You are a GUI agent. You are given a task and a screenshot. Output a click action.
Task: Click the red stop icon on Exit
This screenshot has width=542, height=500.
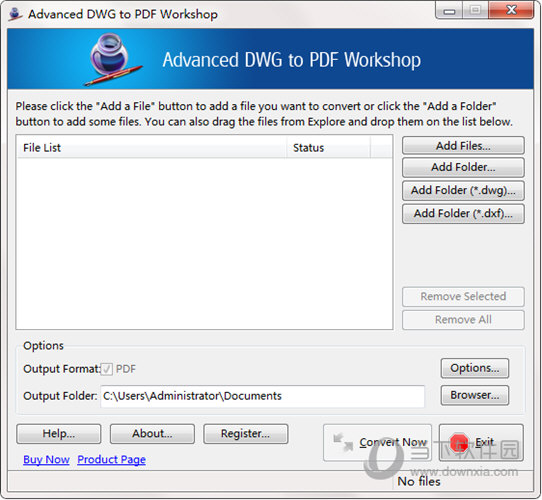[459, 443]
